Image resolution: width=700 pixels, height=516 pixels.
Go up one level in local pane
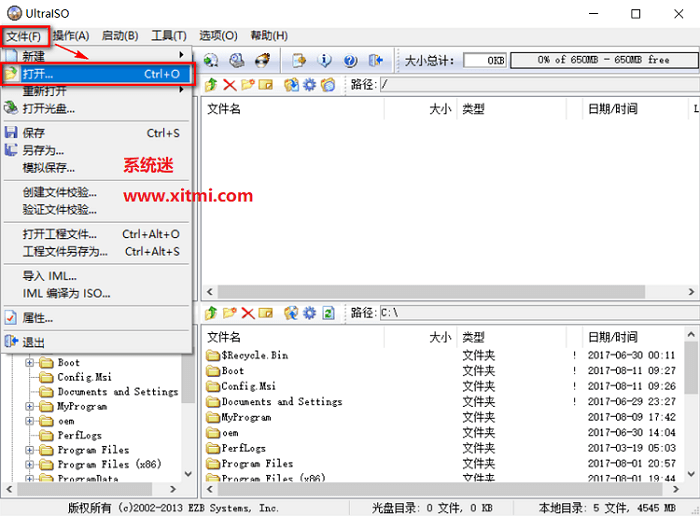click(211, 313)
